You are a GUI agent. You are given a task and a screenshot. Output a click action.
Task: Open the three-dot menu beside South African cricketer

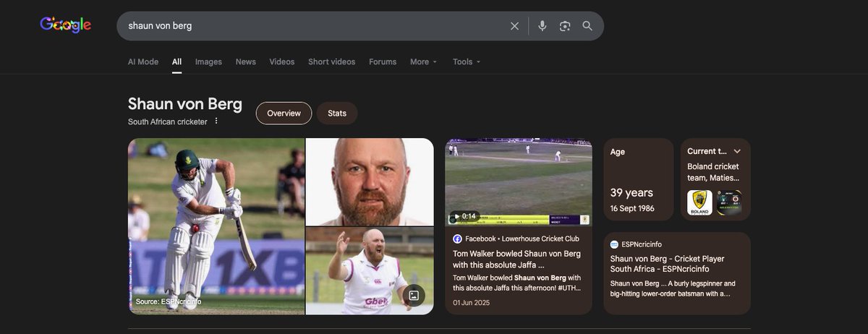click(216, 121)
